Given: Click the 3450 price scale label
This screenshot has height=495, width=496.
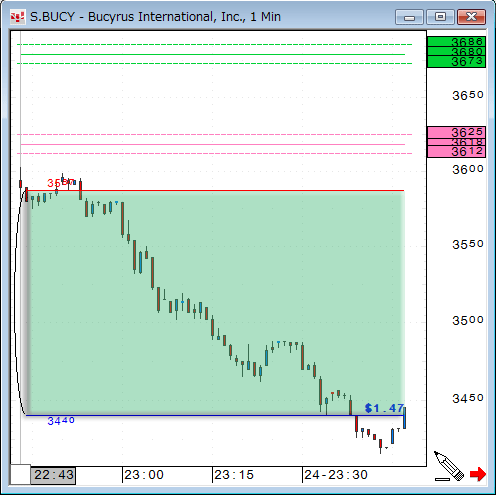Looking at the screenshot, I should click(x=468, y=398).
